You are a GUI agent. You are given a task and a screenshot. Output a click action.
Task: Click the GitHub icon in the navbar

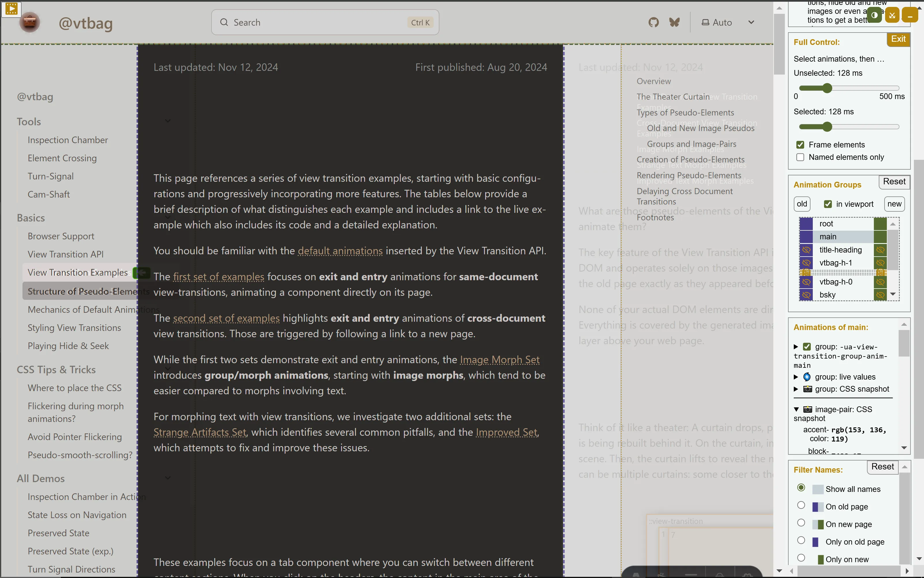[x=653, y=22]
